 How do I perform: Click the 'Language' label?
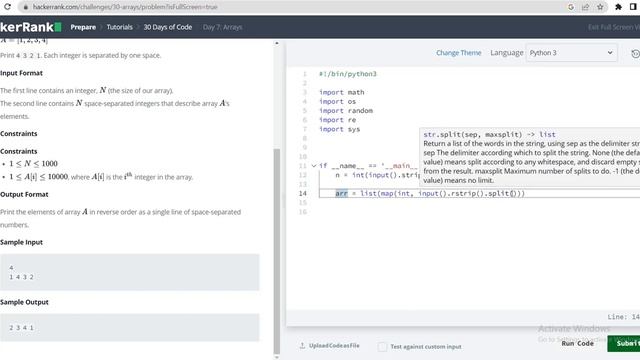507,53
